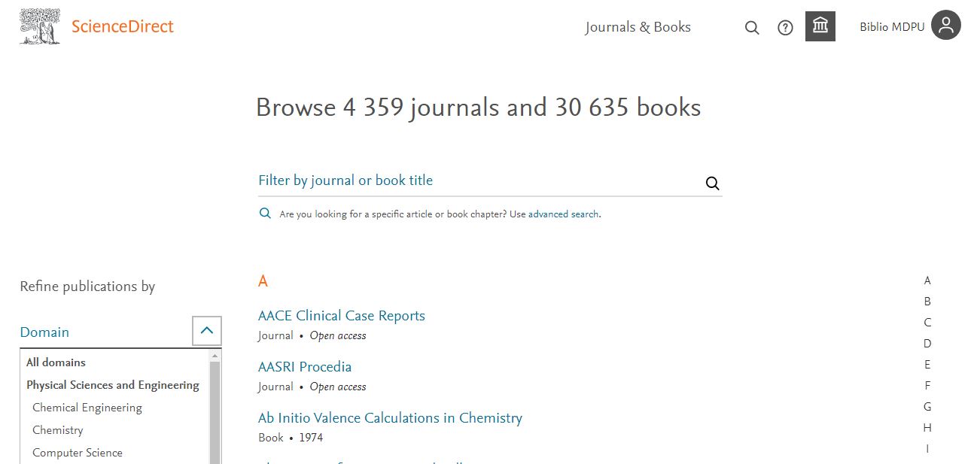This screenshot has width=980, height=464.
Task: Click the institution building icon
Action: click(820, 26)
